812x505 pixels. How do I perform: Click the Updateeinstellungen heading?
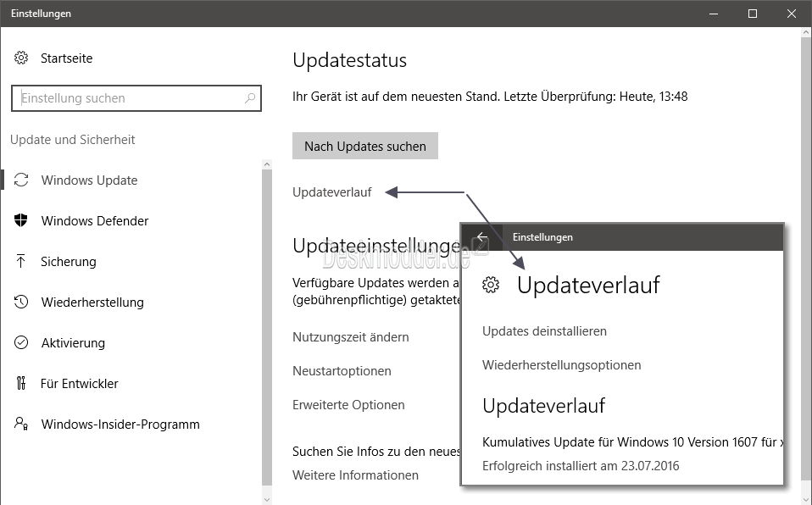376,246
